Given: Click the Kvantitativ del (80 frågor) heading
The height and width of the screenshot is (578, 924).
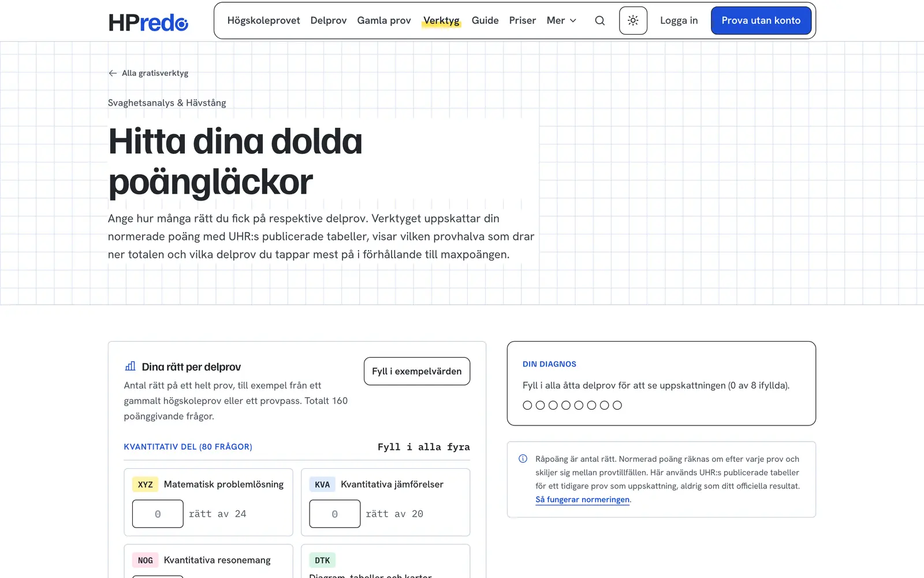Looking at the screenshot, I should click(188, 447).
